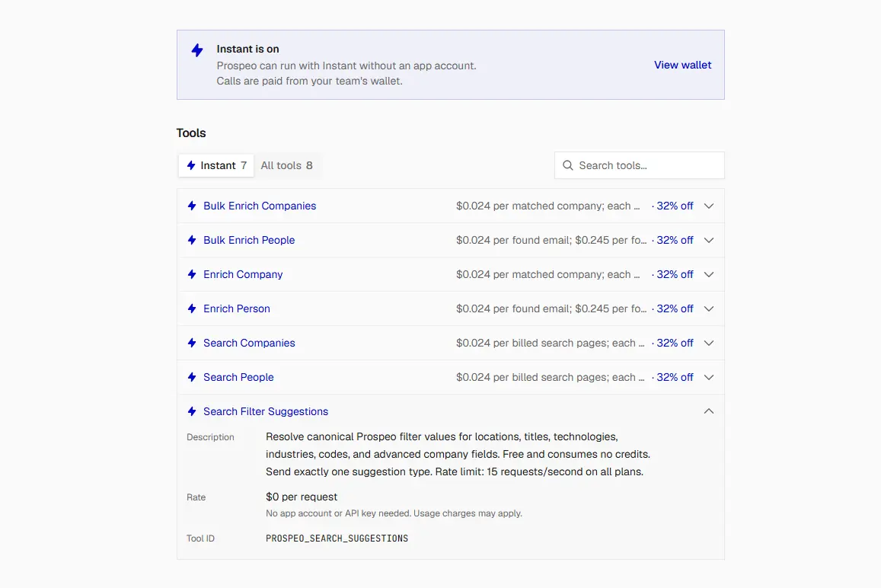Click 32% off on Search People row

click(x=675, y=377)
